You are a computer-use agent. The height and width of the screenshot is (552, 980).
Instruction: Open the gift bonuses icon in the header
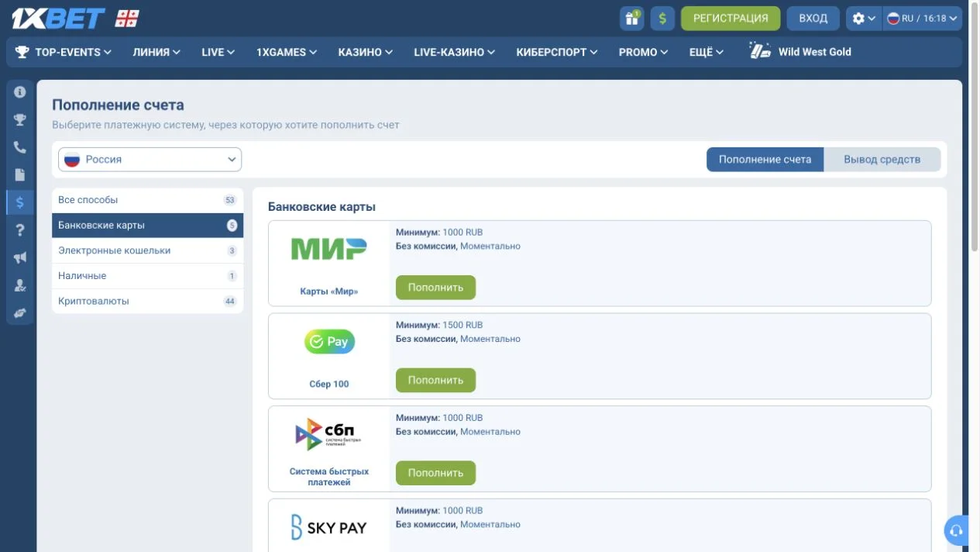632,19
